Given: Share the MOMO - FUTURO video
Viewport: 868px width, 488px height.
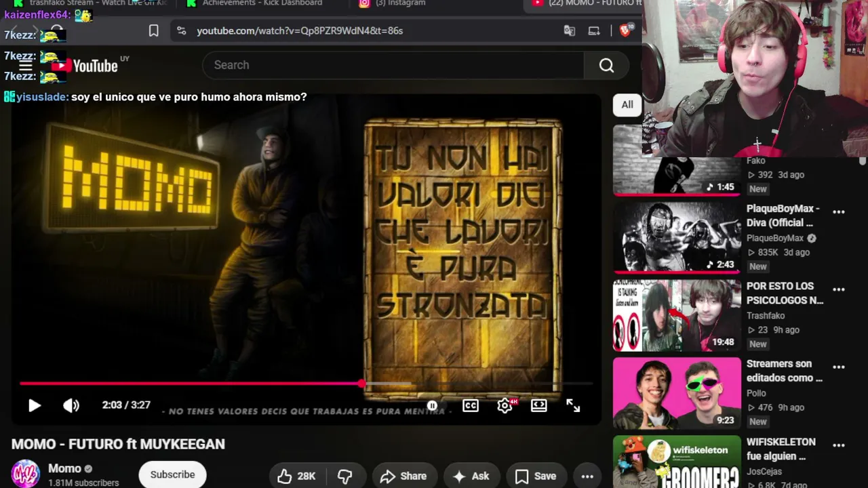Looking at the screenshot, I should point(403,476).
